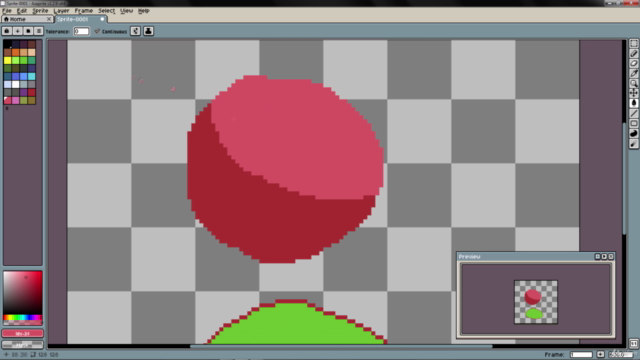Close the Preview window
The width and height of the screenshot is (640, 360).
(x=611, y=257)
